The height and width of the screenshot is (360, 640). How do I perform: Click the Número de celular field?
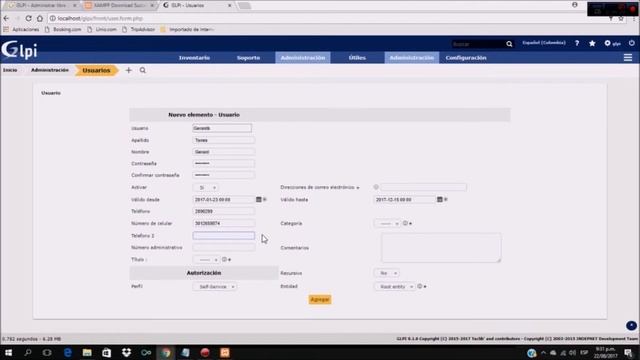224,223
